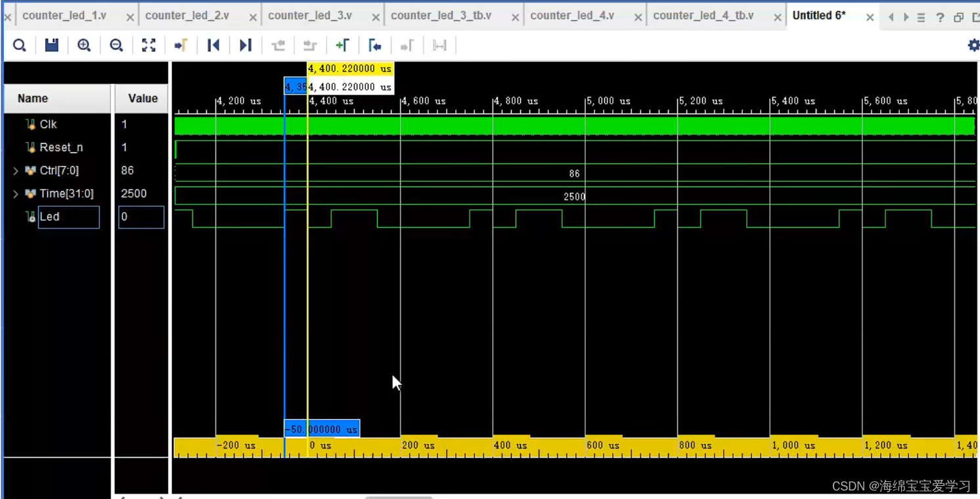Go to the next transition
The width and height of the screenshot is (980, 499).
[x=310, y=45]
